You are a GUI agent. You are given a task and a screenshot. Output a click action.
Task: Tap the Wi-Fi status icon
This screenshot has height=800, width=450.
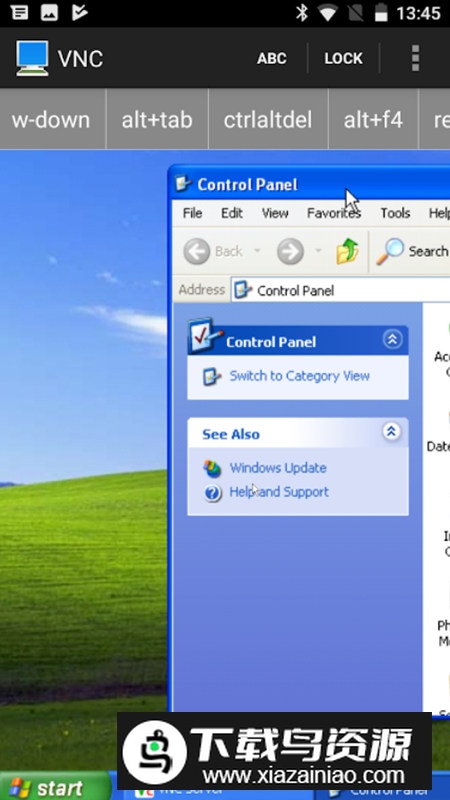(x=328, y=13)
